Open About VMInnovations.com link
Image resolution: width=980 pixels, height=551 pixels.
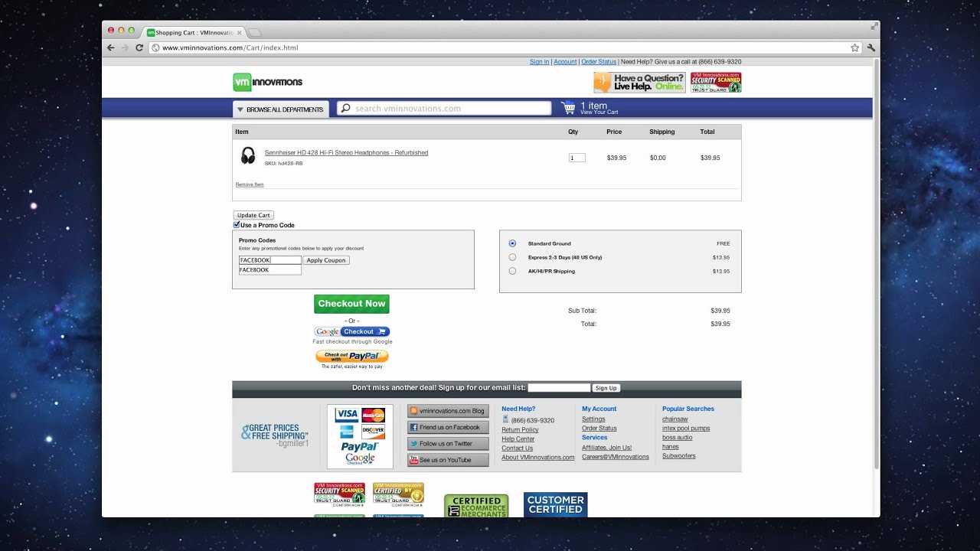click(537, 458)
